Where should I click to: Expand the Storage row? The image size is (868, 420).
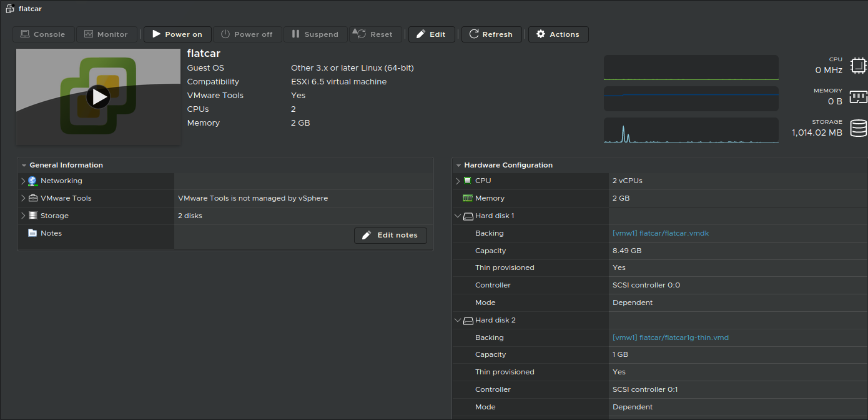(x=23, y=216)
